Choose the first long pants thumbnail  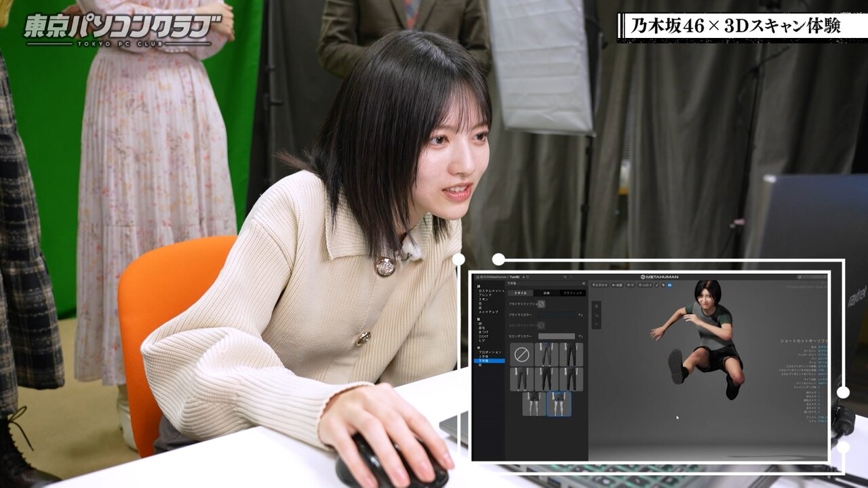[x=547, y=354]
